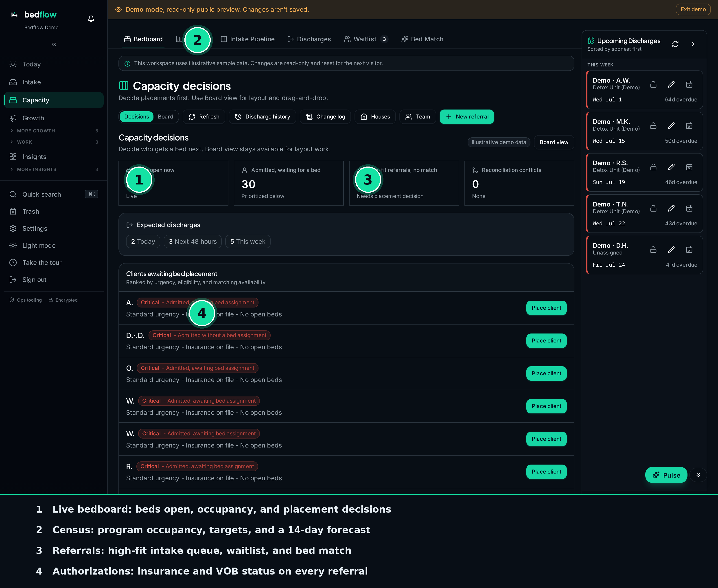Start Take the tour
The image size is (718, 588).
53,263
